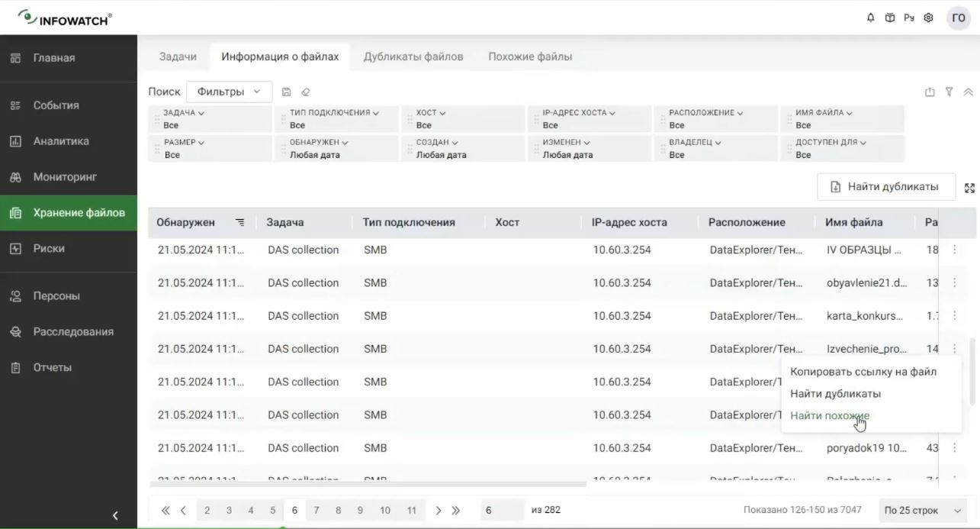Toggle sorting on the Обнаружен column

click(239, 222)
